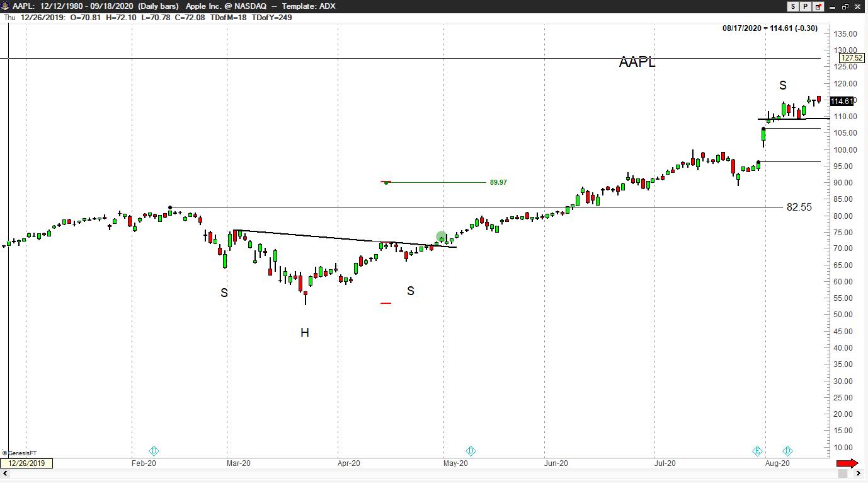Viewport: 868px width, 483px height.
Task: Select the large AAPL text annotation
Action: coord(637,62)
